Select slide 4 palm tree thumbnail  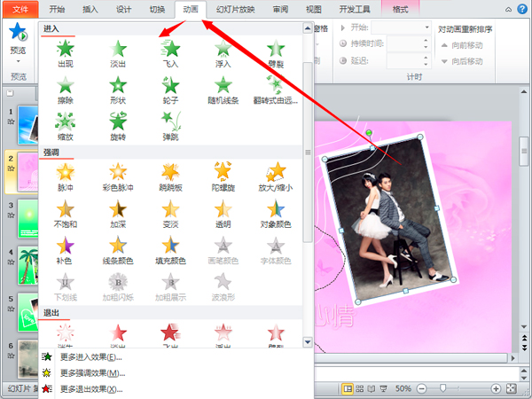[x=27, y=265]
